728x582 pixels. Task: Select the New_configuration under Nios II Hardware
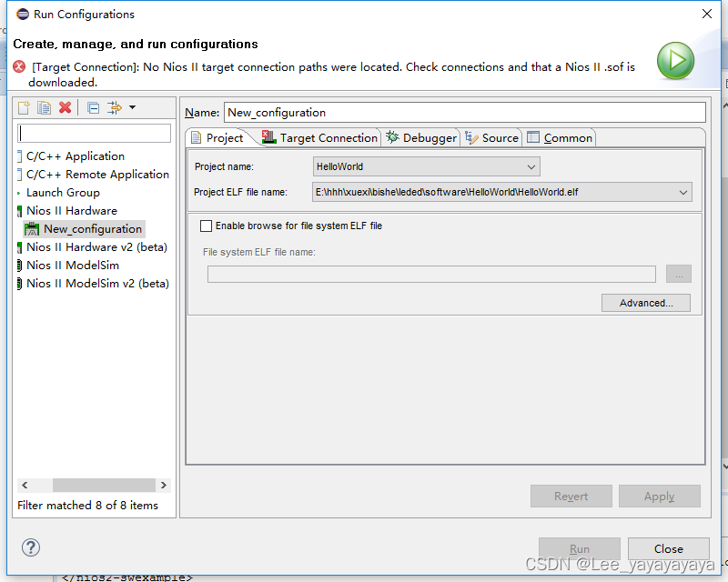point(90,228)
